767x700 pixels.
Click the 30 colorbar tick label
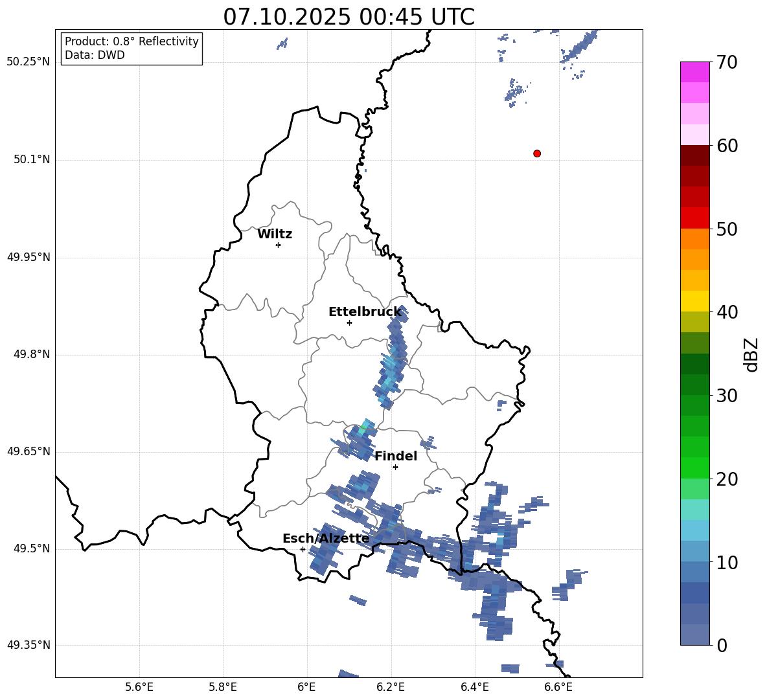(727, 396)
